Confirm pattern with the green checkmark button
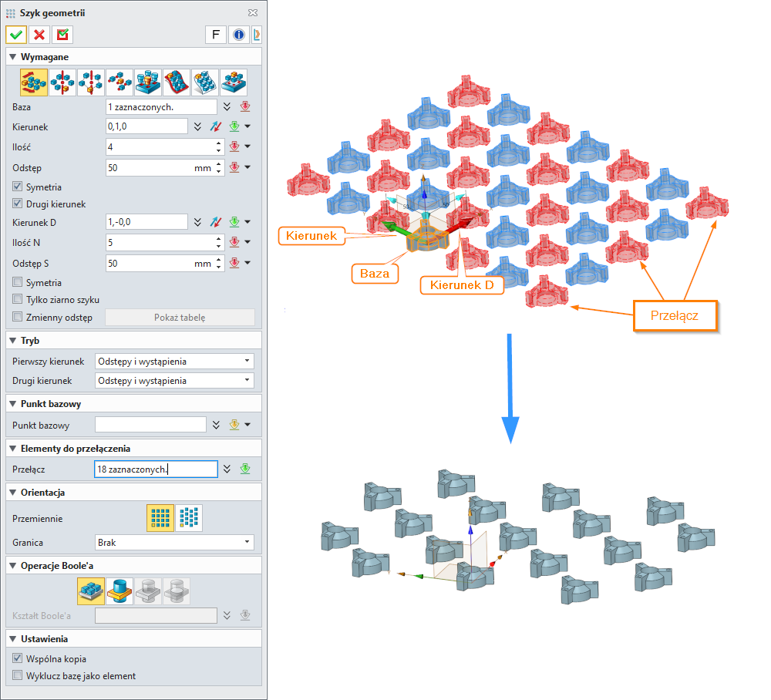Screen dimensions: 771x700 click(x=16, y=35)
